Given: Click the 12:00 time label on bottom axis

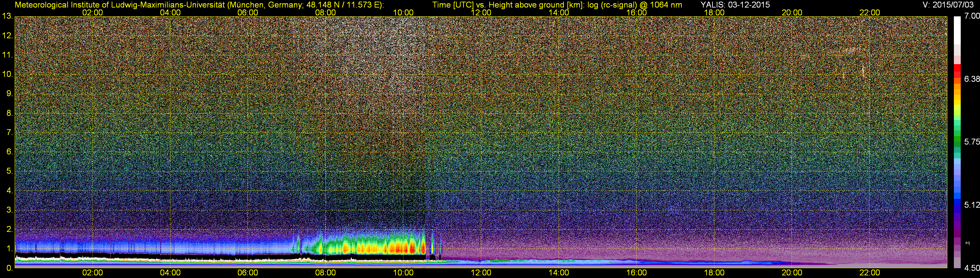Looking at the screenshot, I should [x=481, y=273].
